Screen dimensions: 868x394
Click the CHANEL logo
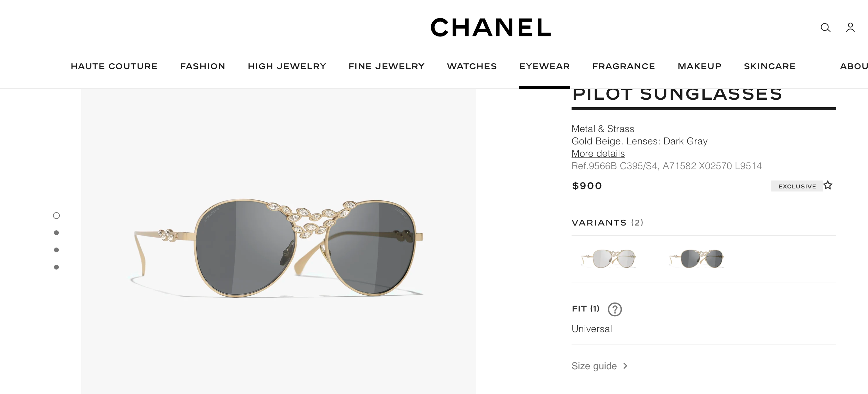click(491, 28)
